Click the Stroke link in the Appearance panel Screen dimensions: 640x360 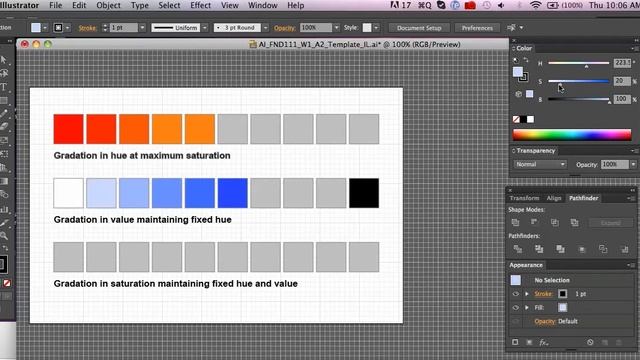click(543, 294)
